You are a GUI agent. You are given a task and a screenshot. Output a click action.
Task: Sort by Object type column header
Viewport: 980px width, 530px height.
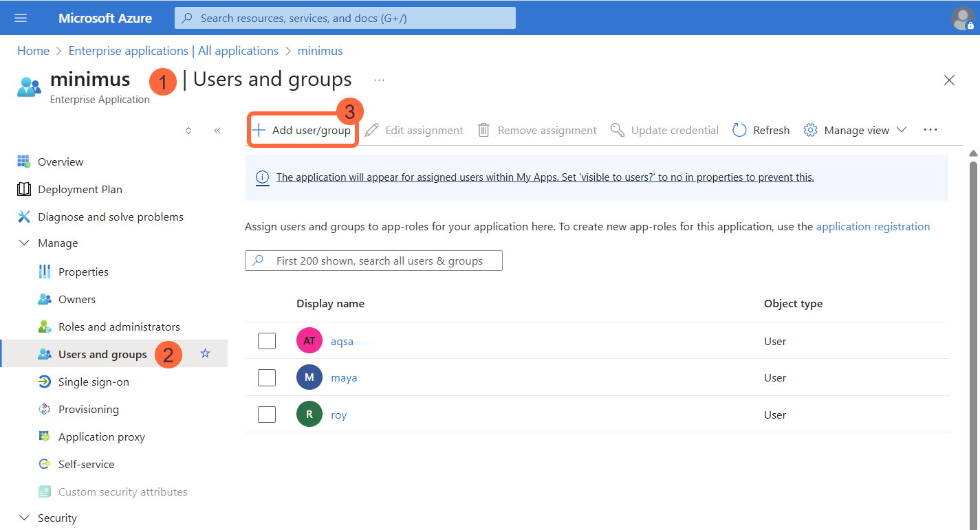point(793,303)
